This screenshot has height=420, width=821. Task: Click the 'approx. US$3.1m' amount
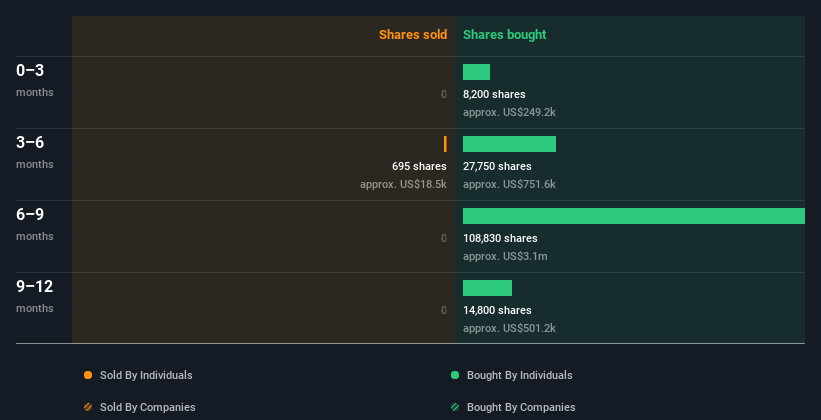pyautogui.click(x=505, y=257)
